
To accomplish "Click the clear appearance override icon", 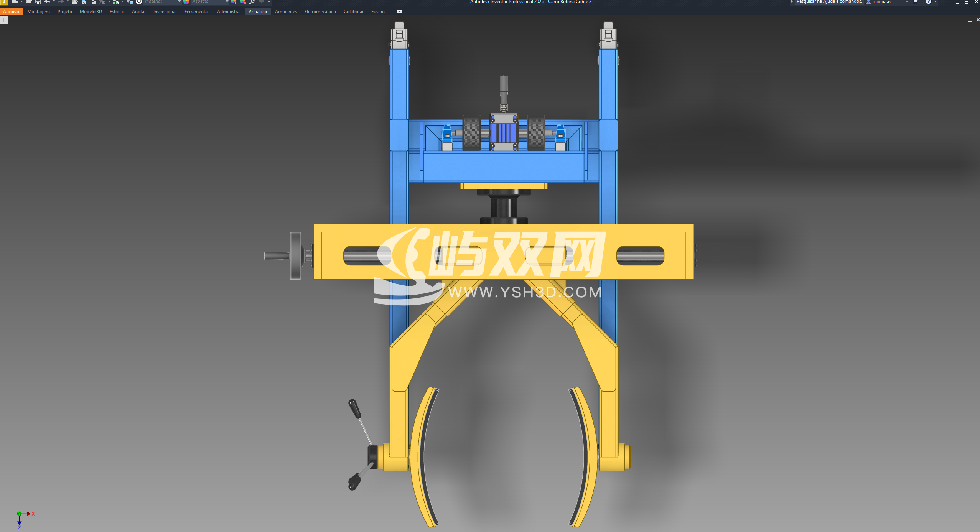I will coord(243,2).
